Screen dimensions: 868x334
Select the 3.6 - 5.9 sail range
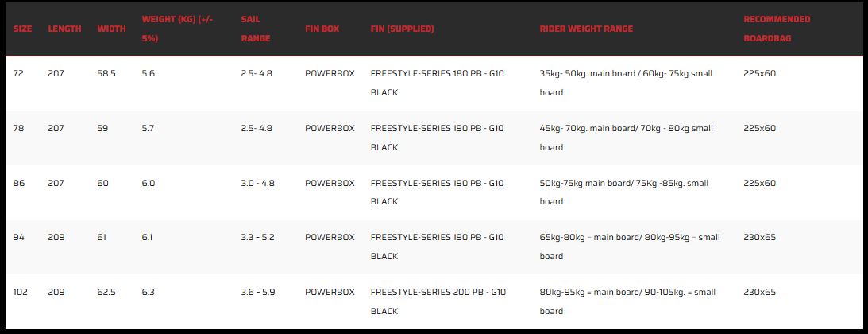click(258, 292)
